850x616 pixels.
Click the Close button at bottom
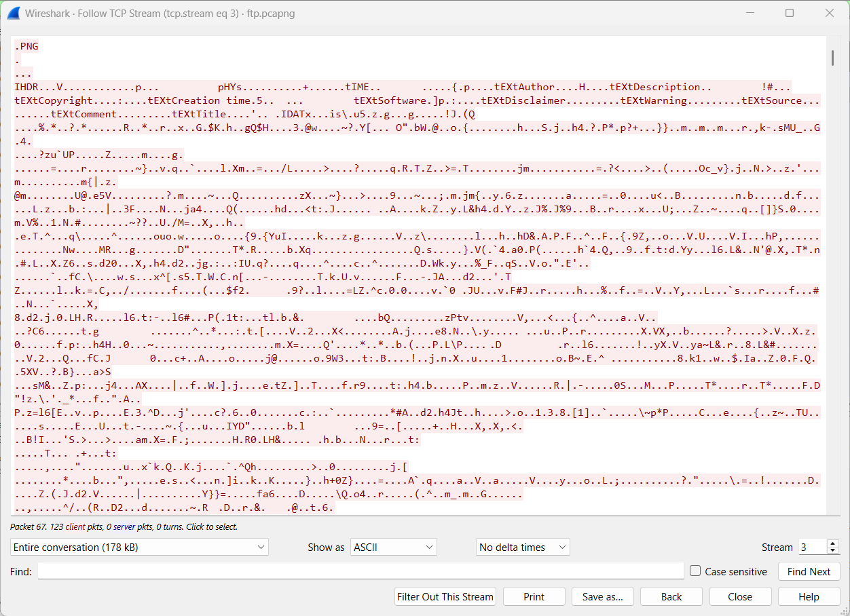pos(739,597)
